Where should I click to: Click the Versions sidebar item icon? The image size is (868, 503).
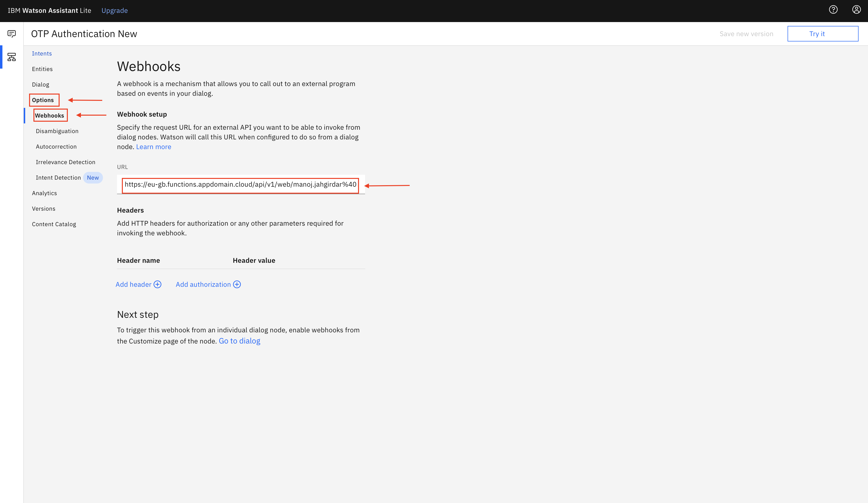[44, 208]
